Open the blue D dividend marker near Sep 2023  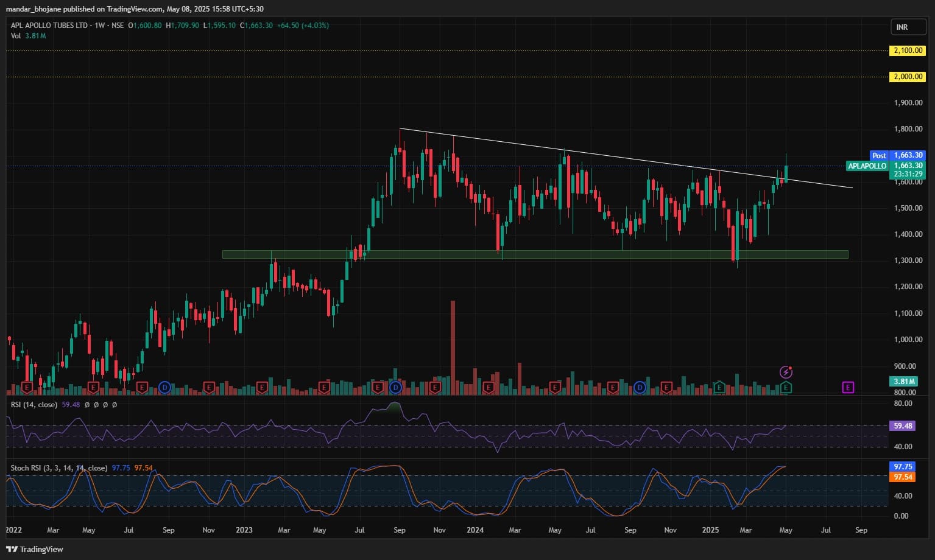click(x=396, y=387)
